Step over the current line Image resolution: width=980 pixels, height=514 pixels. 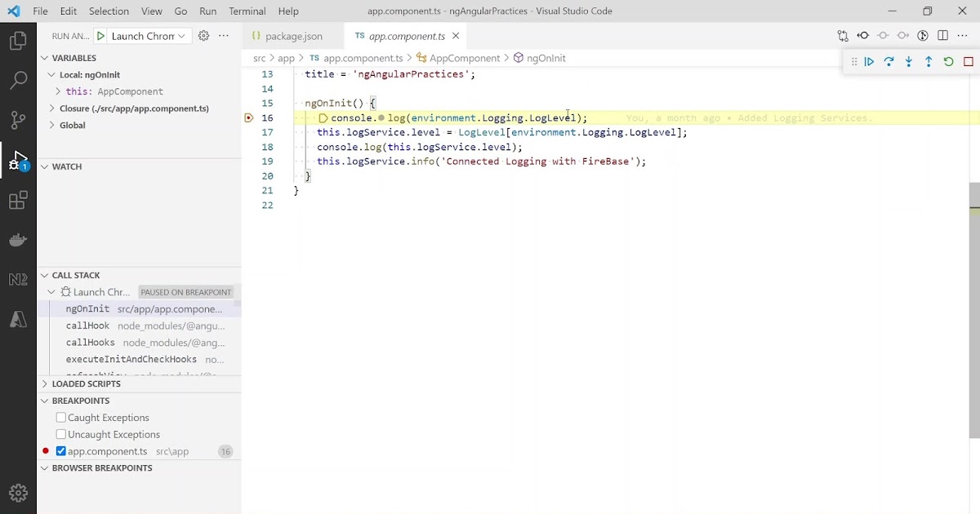click(889, 61)
